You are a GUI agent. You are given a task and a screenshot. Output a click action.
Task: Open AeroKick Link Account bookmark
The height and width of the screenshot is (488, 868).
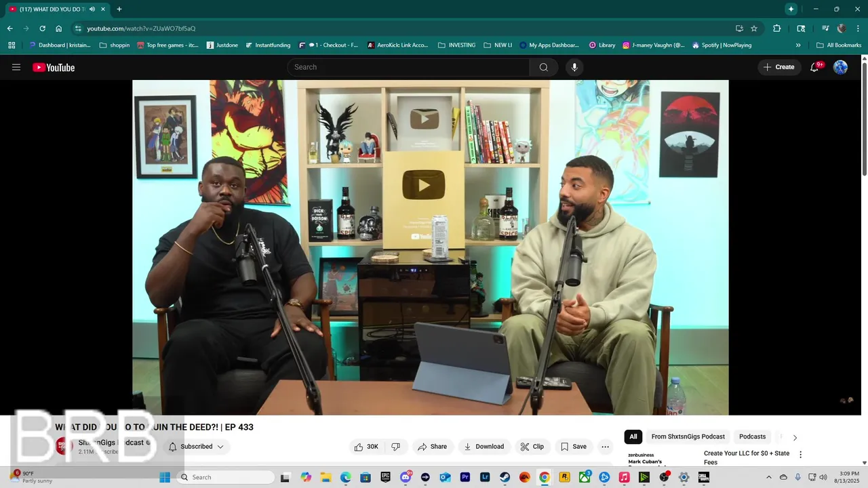397,45
